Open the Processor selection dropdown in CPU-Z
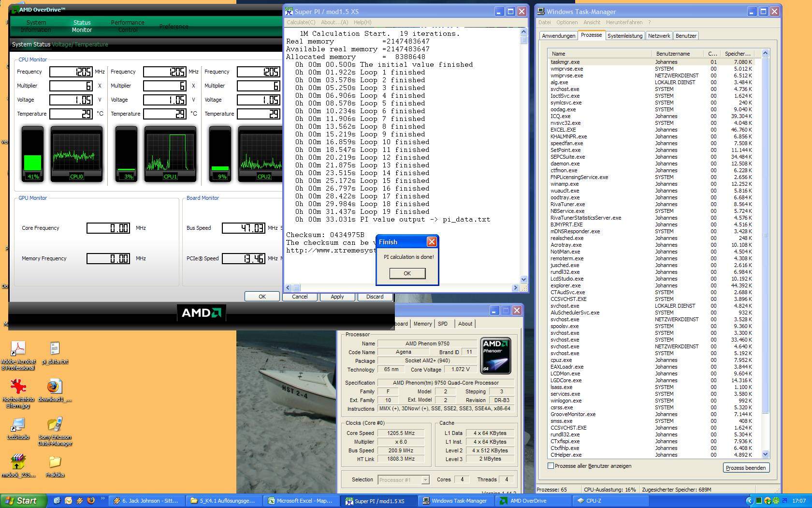The image size is (812, 508). (x=404, y=480)
